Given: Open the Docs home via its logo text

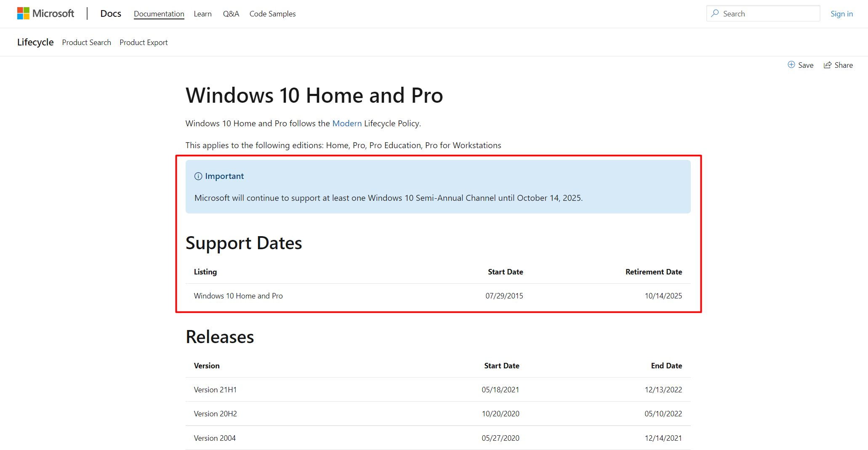Looking at the screenshot, I should pos(110,13).
